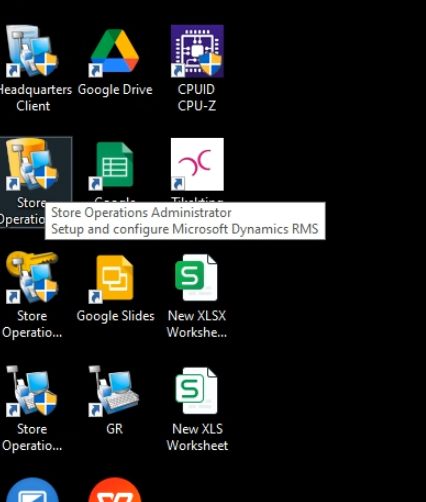Click the "GR" label under the register icon
426x502 pixels.
pos(114,429)
